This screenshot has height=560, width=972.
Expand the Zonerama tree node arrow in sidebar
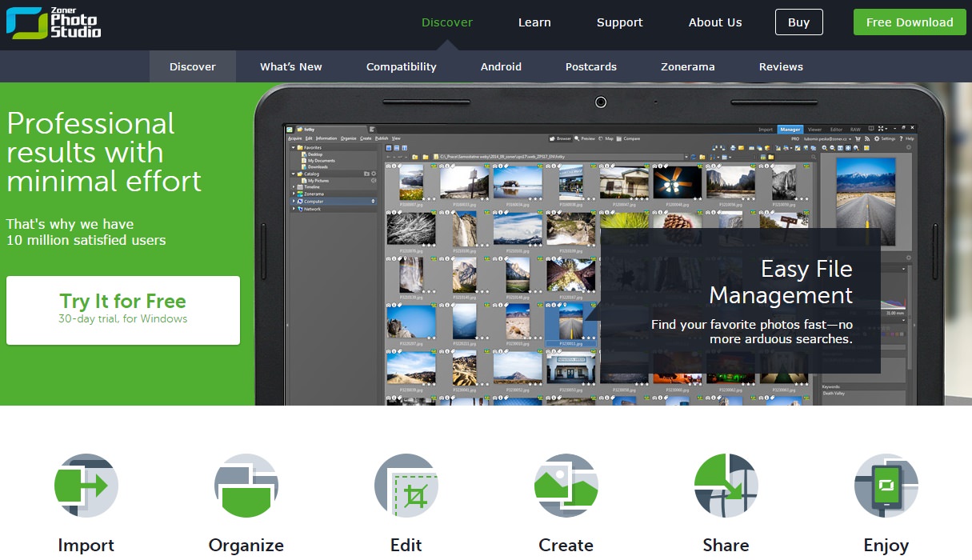(x=294, y=194)
